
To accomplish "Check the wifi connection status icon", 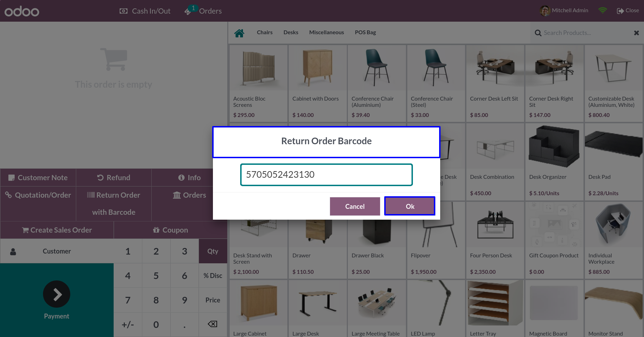I will coord(602,10).
